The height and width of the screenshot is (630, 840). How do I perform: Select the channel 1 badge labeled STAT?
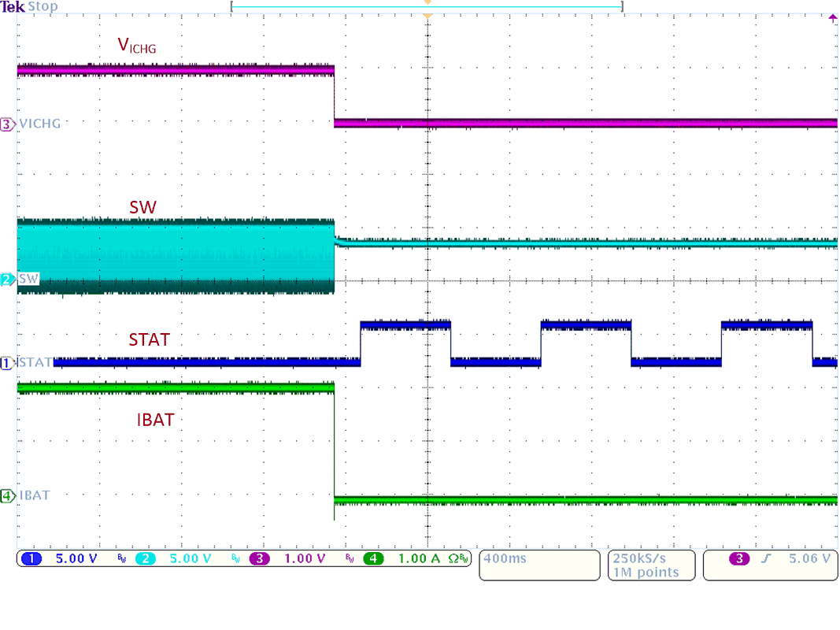8,363
